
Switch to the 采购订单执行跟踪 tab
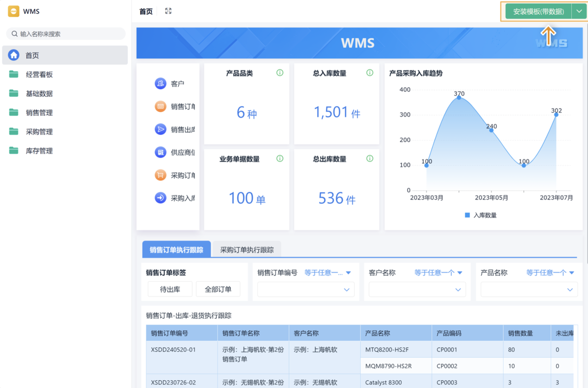247,249
